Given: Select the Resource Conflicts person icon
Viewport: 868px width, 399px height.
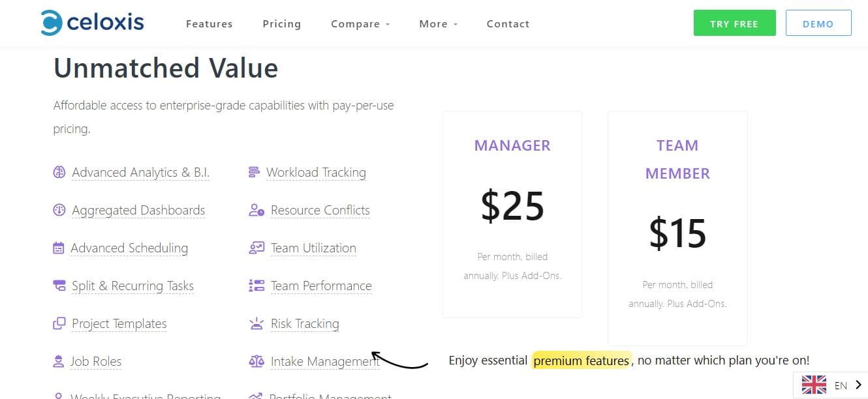Looking at the screenshot, I should [255, 210].
